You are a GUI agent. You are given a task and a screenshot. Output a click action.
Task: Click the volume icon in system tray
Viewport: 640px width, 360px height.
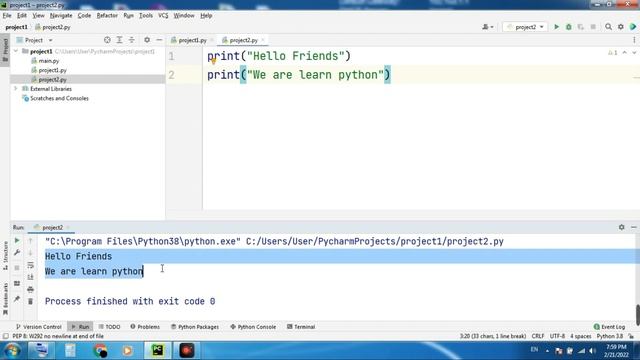[x=592, y=351]
